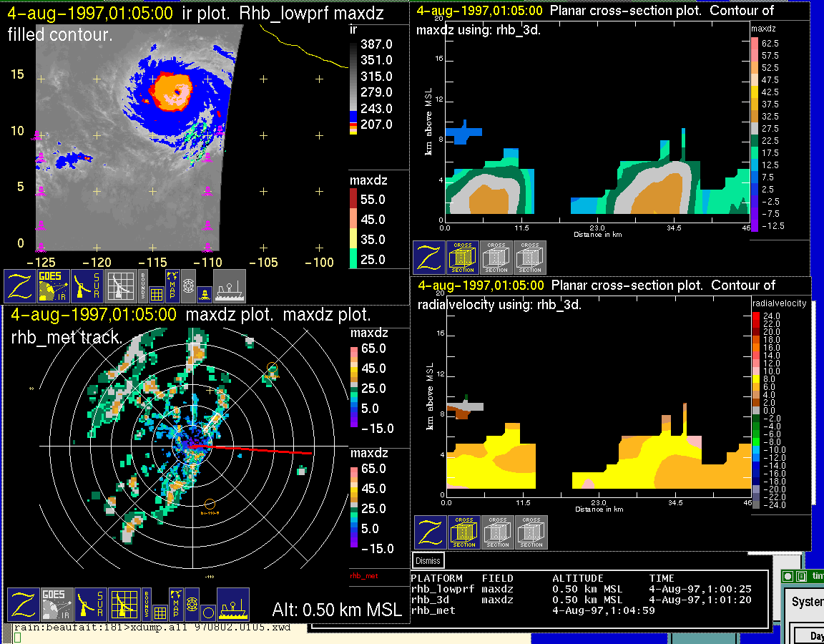Image resolution: width=824 pixels, height=644 pixels.
Task: Click the rhb_met row in the platform table
Action: click(x=533, y=610)
